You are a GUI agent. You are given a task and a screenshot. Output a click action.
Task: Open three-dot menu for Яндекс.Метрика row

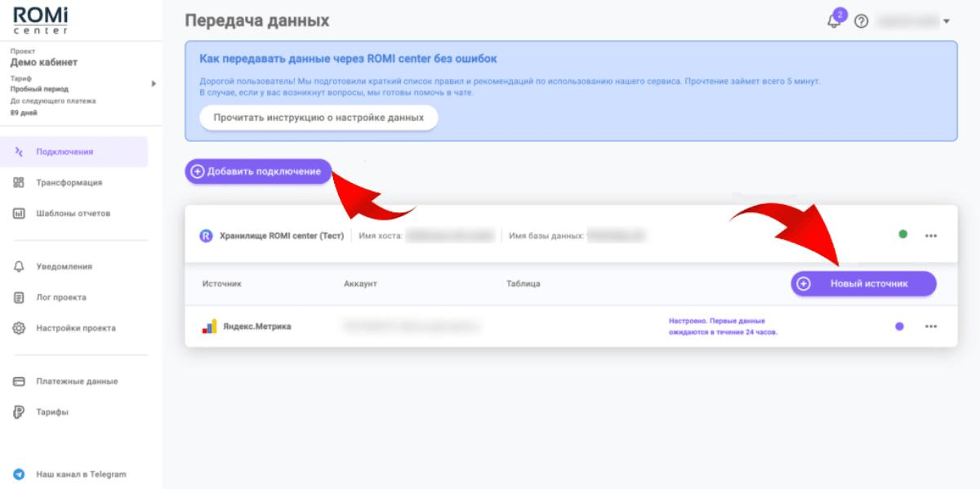[931, 327]
